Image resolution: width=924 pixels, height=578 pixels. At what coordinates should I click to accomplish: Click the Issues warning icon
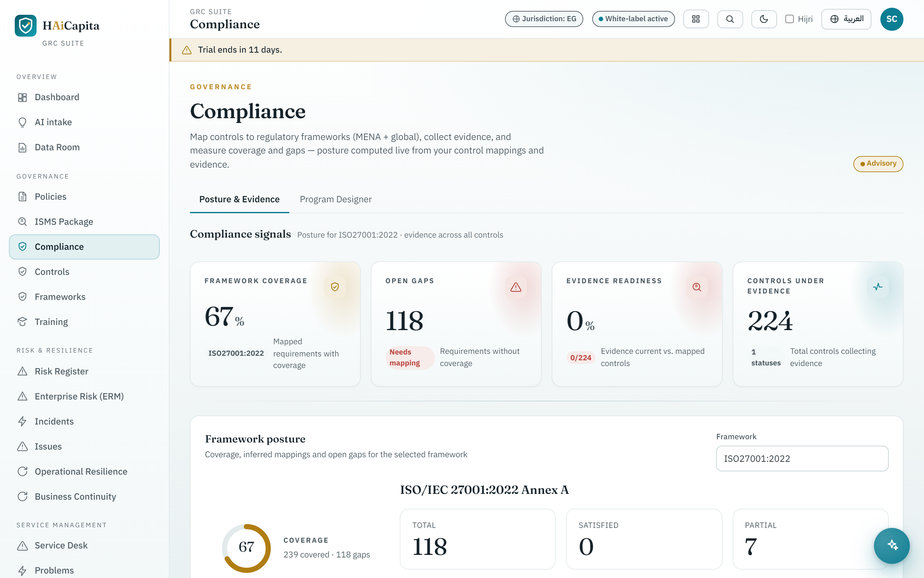click(x=22, y=446)
